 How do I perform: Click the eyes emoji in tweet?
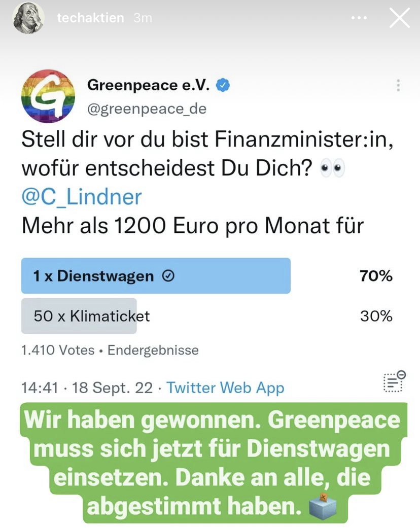pos(333,168)
